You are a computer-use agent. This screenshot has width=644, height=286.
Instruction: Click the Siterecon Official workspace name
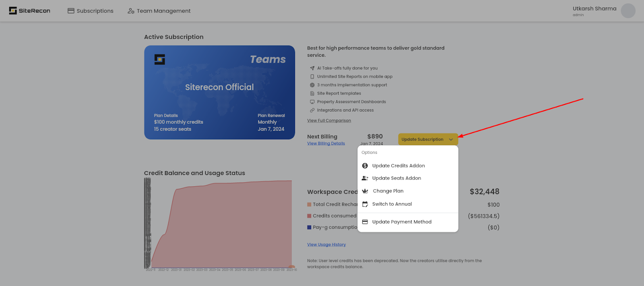coord(219,87)
